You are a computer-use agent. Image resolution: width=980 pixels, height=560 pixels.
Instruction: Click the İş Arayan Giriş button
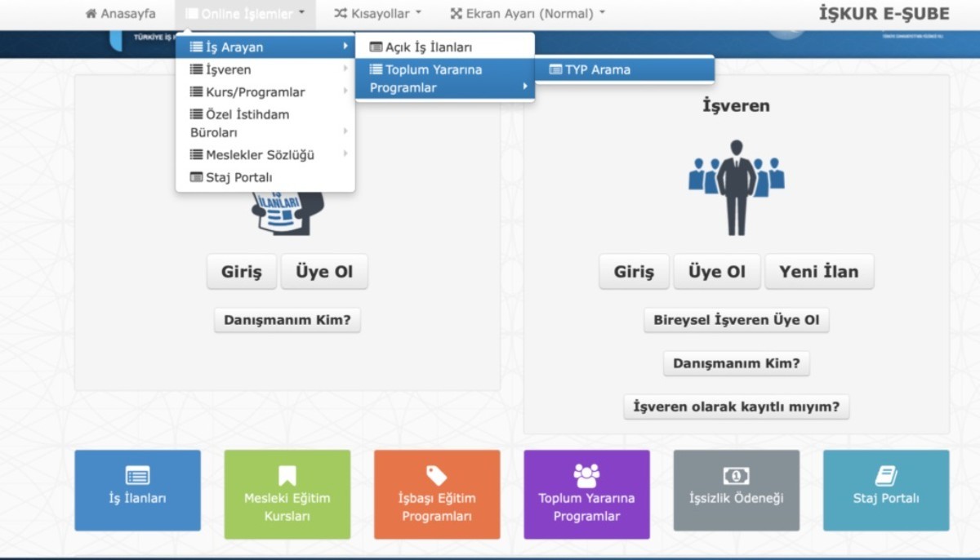click(242, 272)
